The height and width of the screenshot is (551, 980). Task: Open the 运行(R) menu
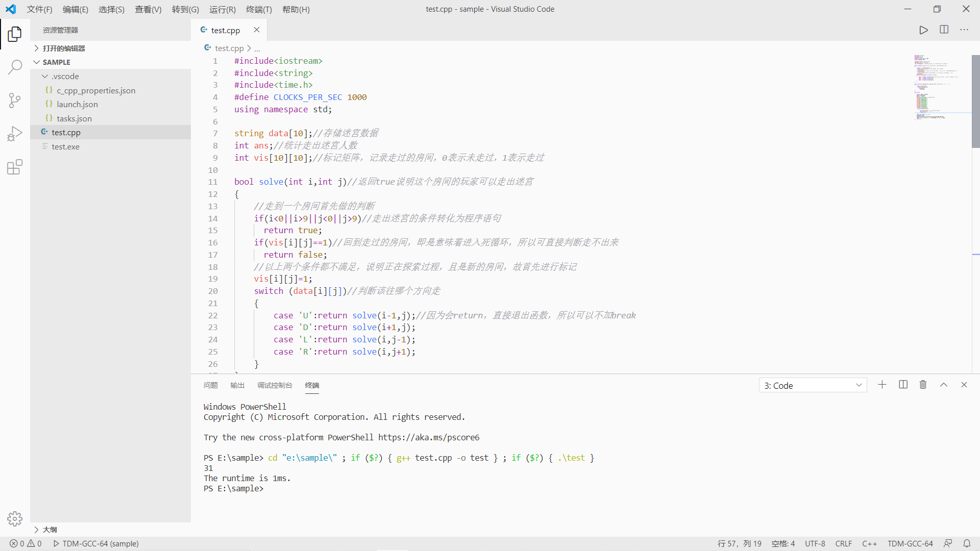point(222,9)
